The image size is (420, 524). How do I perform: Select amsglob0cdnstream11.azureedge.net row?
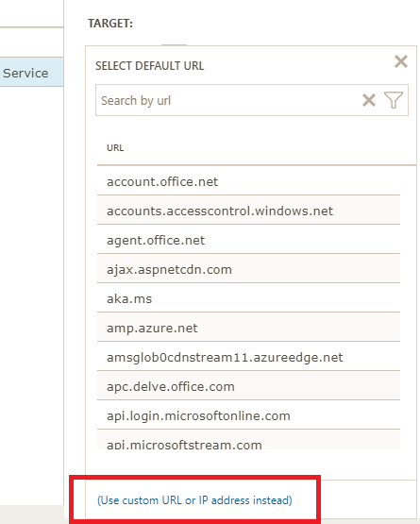tap(248, 357)
